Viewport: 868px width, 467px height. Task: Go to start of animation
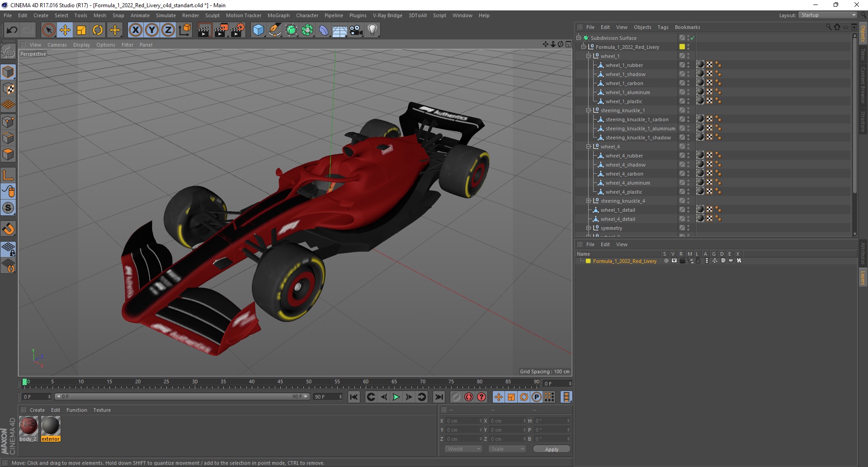pyautogui.click(x=354, y=397)
